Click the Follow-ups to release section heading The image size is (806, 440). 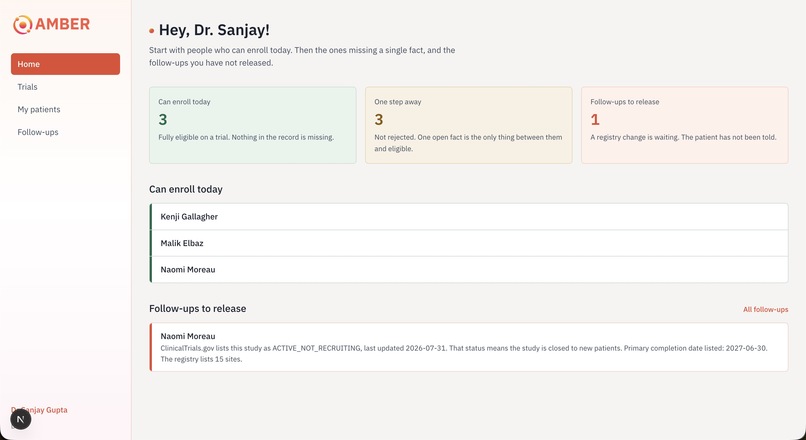[x=197, y=308]
